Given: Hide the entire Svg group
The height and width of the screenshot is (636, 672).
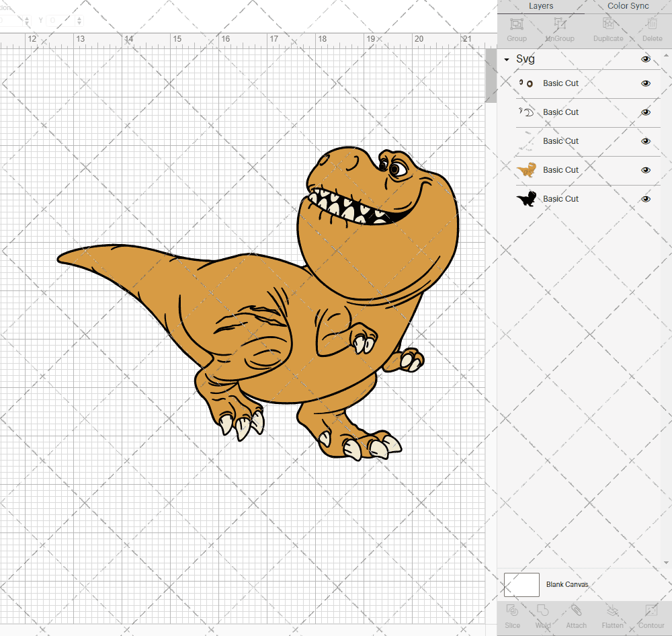Looking at the screenshot, I should click(645, 59).
